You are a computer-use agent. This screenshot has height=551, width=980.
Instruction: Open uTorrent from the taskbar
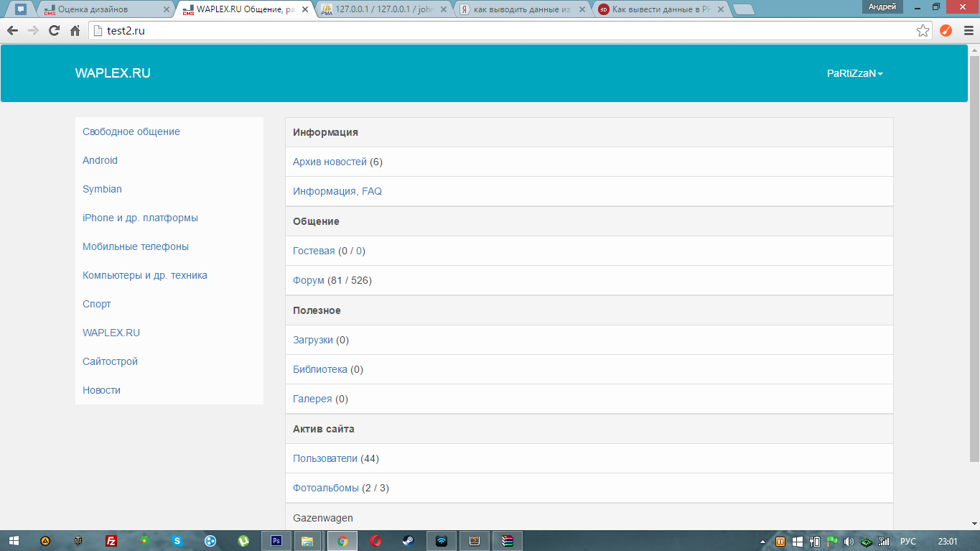[243, 541]
